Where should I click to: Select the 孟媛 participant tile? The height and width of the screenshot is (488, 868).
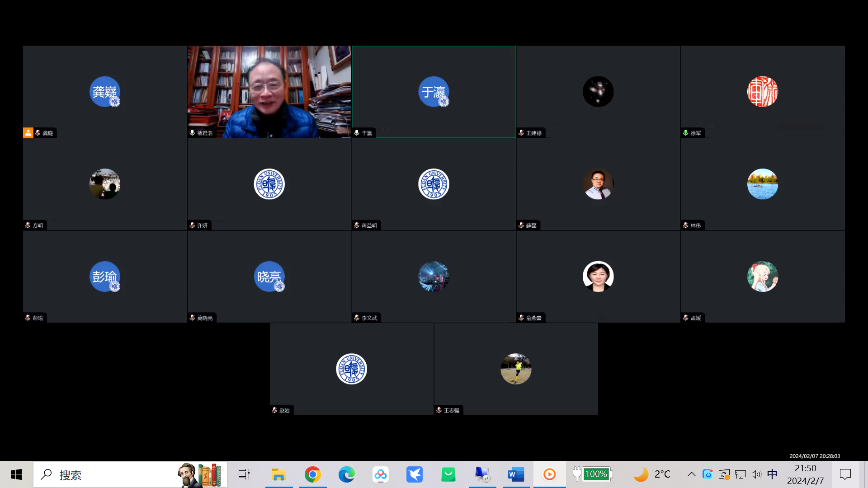tap(762, 277)
